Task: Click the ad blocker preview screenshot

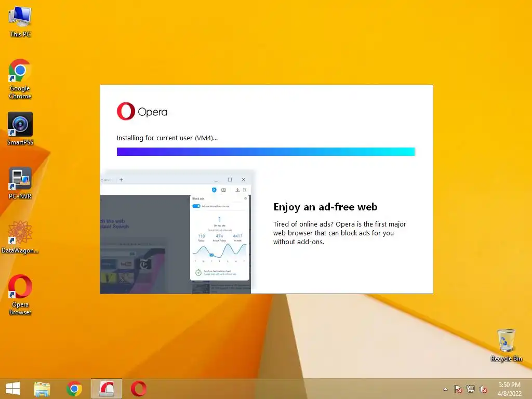Action: [x=176, y=231]
